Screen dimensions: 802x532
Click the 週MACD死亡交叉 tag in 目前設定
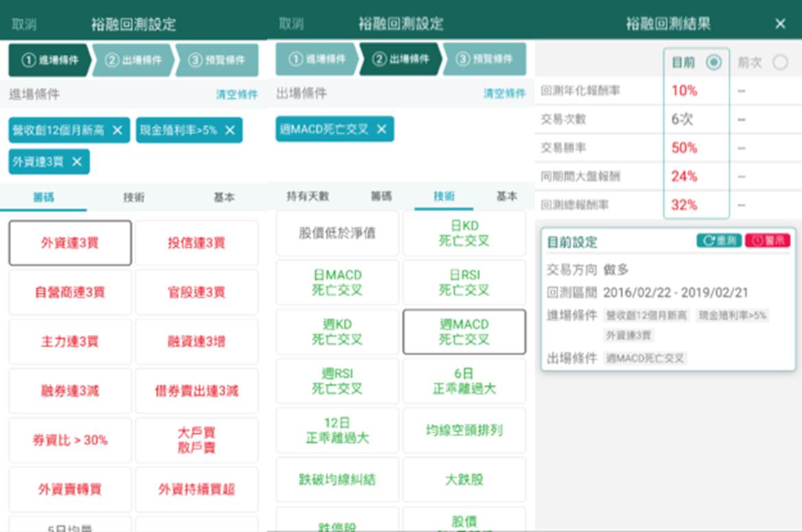tap(645, 358)
